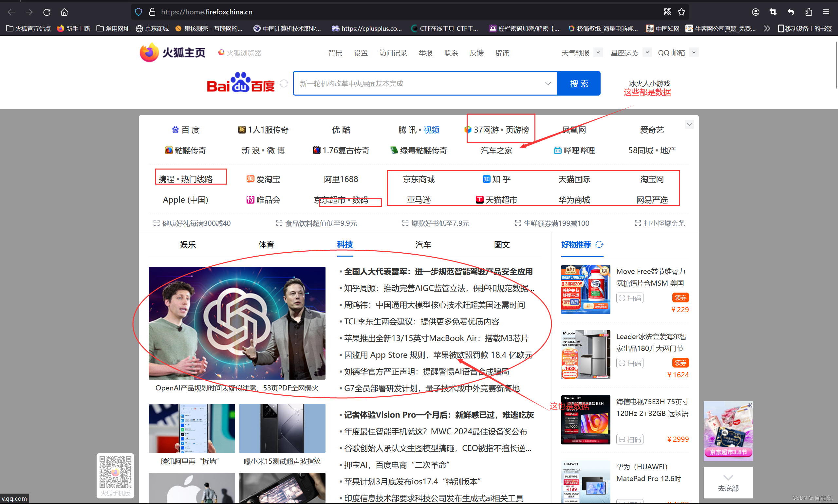Show the tracking protection shield icon
Viewport: 838px width, 504px height.
138,12
